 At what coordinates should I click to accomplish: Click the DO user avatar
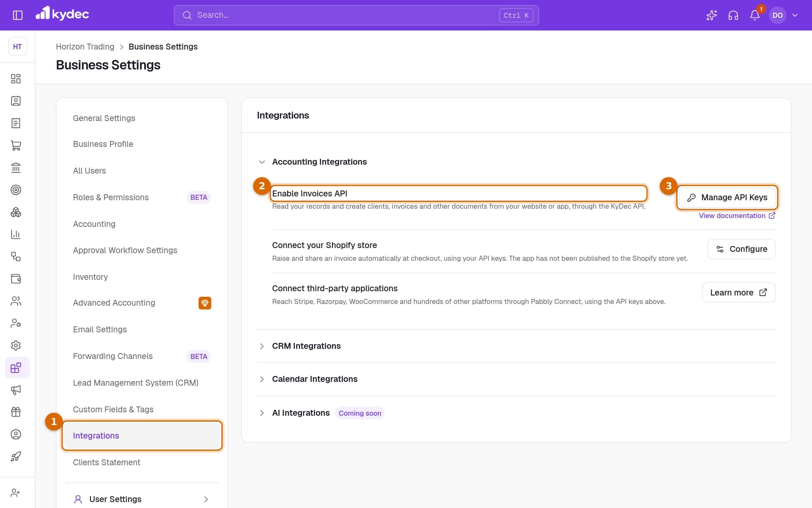point(777,15)
